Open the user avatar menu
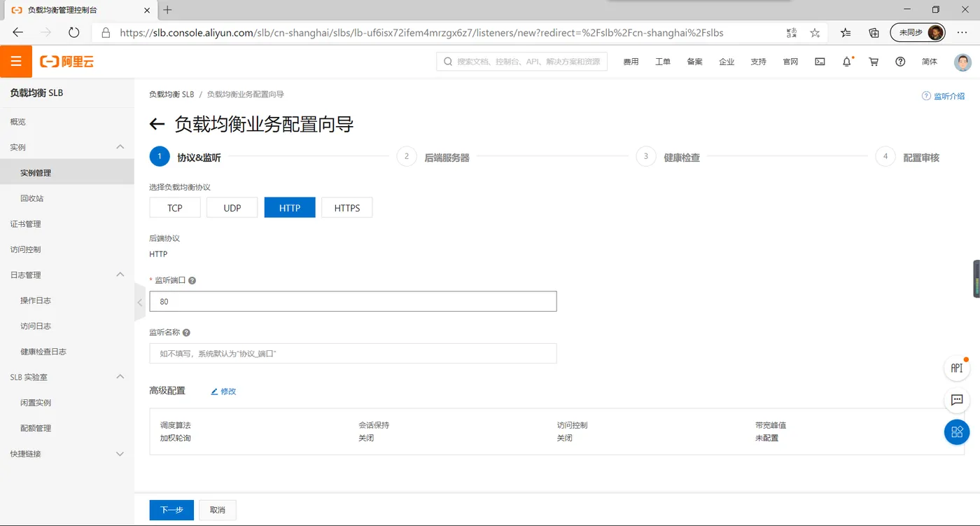 (x=963, y=62)
